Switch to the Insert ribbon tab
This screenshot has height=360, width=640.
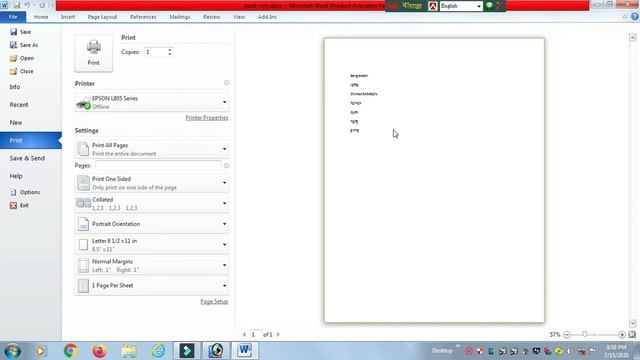coord(68,17)
